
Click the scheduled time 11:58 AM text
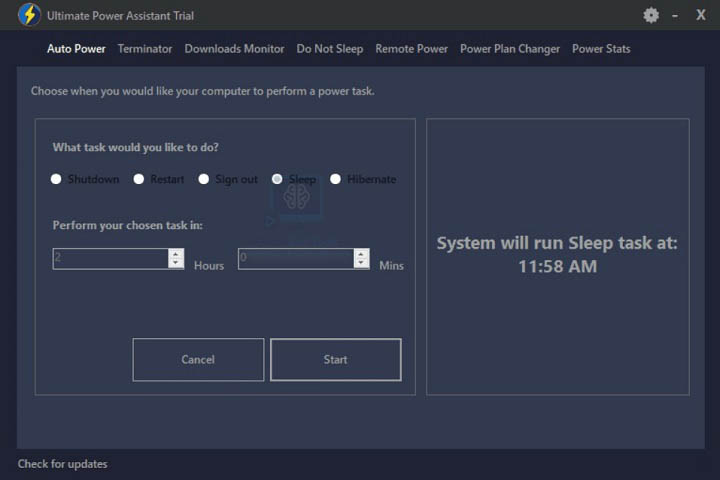(557, 266)
